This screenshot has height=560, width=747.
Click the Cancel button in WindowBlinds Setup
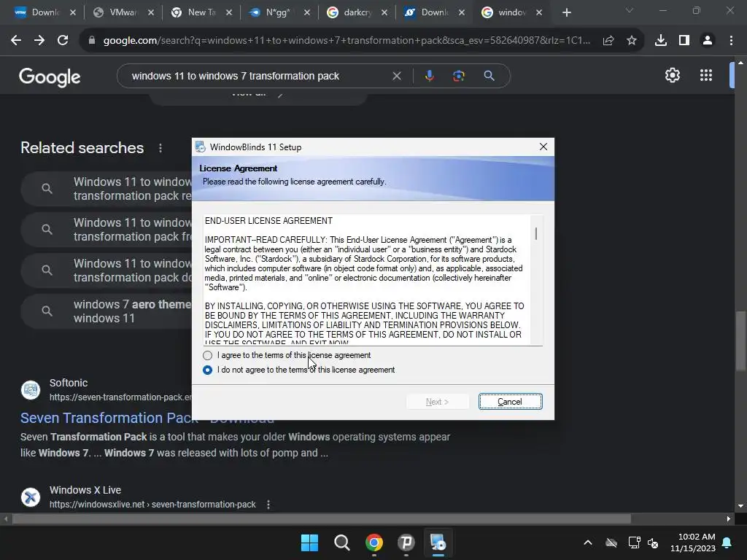[510, 402]
